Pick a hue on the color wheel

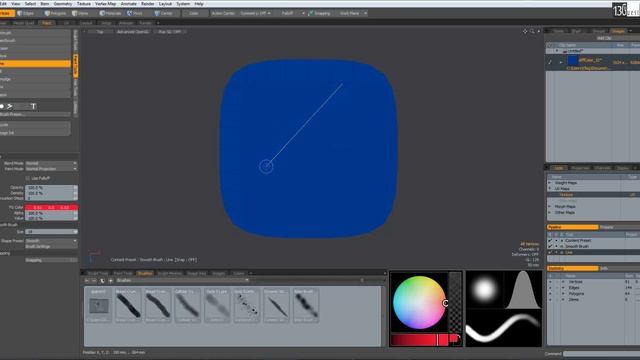click(419, 302)
